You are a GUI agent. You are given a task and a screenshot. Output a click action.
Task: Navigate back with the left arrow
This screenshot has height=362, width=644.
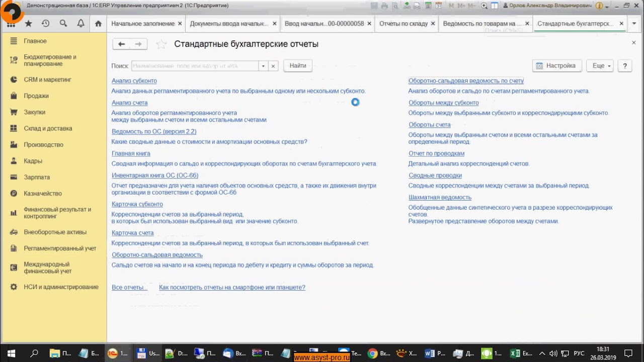(x=121, y=44)
